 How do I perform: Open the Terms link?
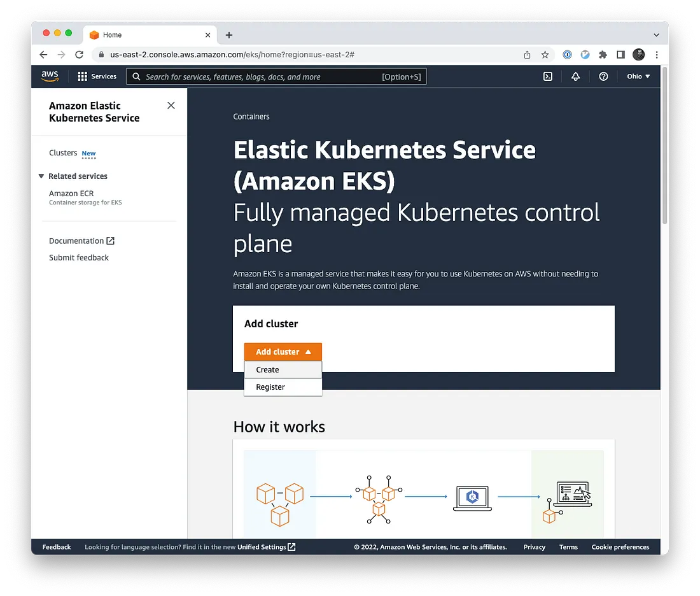(x=568, y=547)
